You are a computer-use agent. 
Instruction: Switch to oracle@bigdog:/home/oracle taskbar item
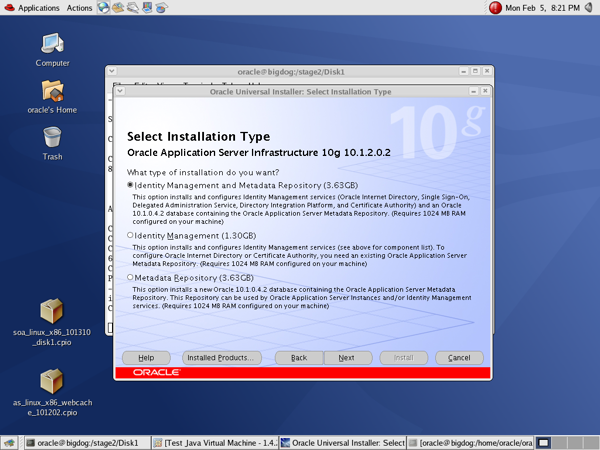tap(470, 443)
